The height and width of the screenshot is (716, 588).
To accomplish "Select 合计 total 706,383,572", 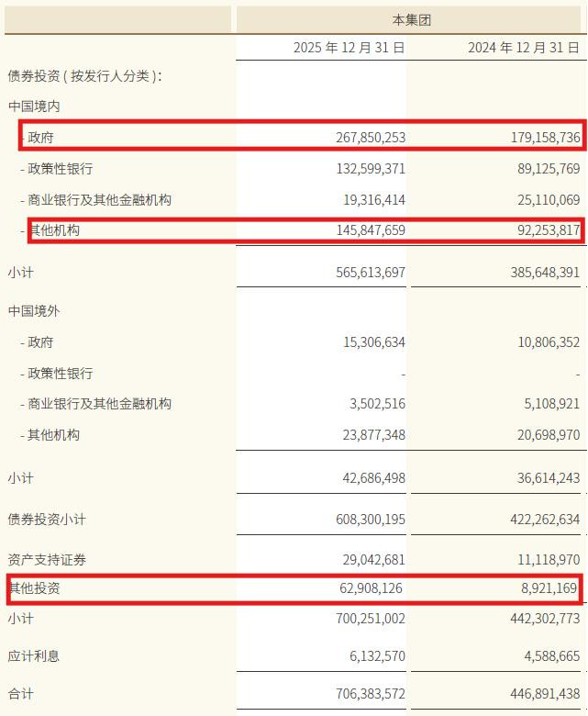I will (371, 694).
